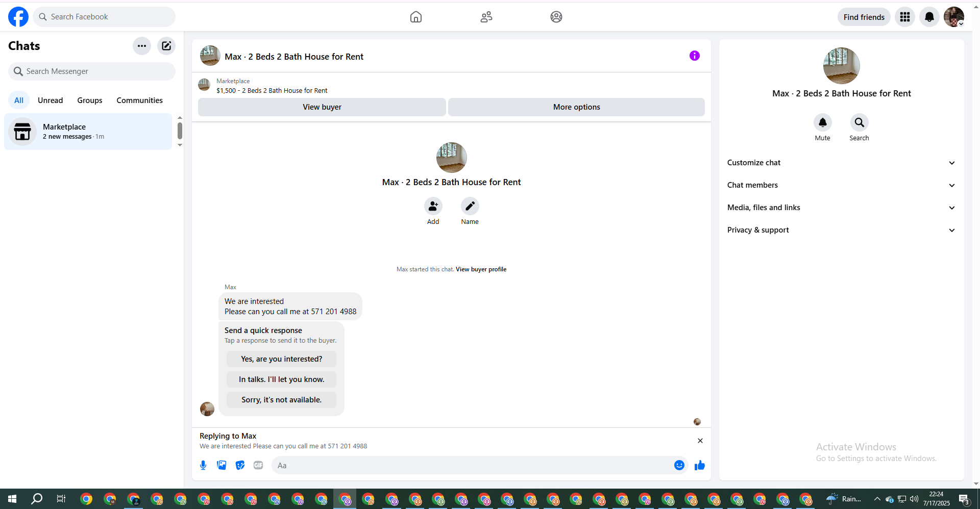Screen dimensions: 980x509
Task: Open the Facebook menu grid icon
Action: (905, 17)
